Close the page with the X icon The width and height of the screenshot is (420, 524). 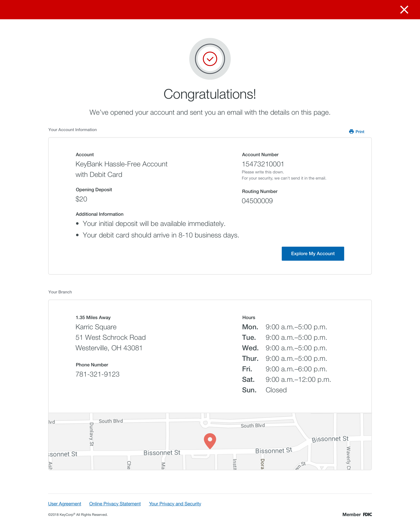(x=404, y=10)
